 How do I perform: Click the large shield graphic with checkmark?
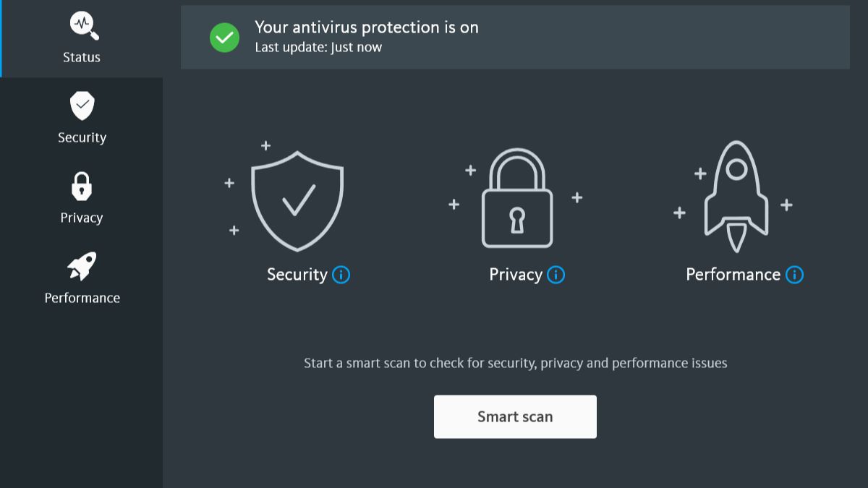297,200
